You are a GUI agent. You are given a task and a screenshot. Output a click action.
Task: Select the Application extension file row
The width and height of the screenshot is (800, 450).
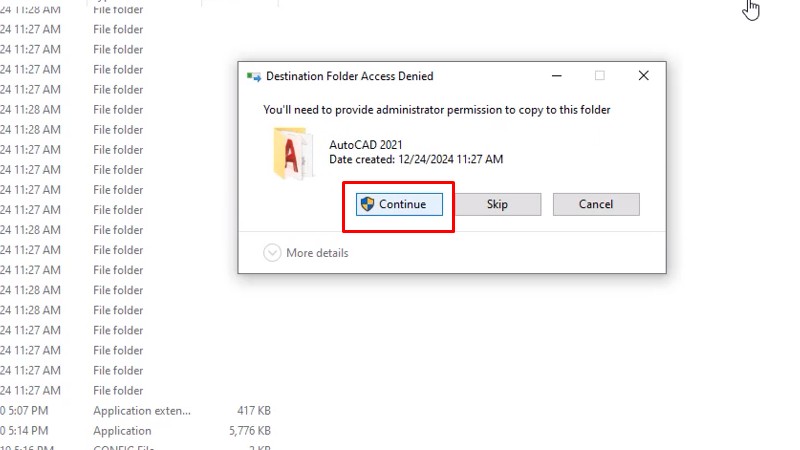[x=141, y=410]
